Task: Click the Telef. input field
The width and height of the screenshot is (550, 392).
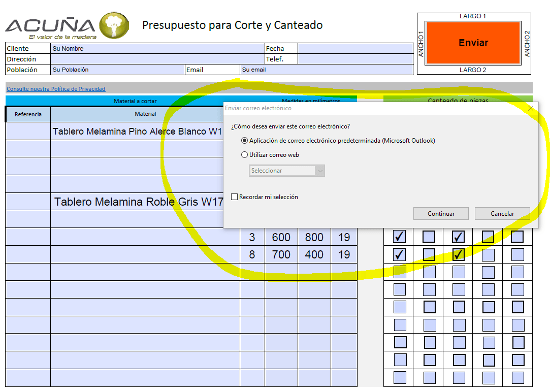Action: 355,59
